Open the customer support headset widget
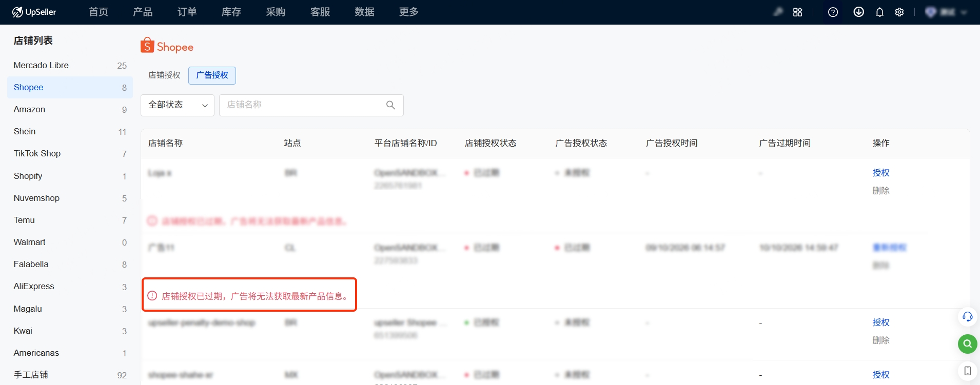Screen dimensions: 980x385 (x=967, y=317)
